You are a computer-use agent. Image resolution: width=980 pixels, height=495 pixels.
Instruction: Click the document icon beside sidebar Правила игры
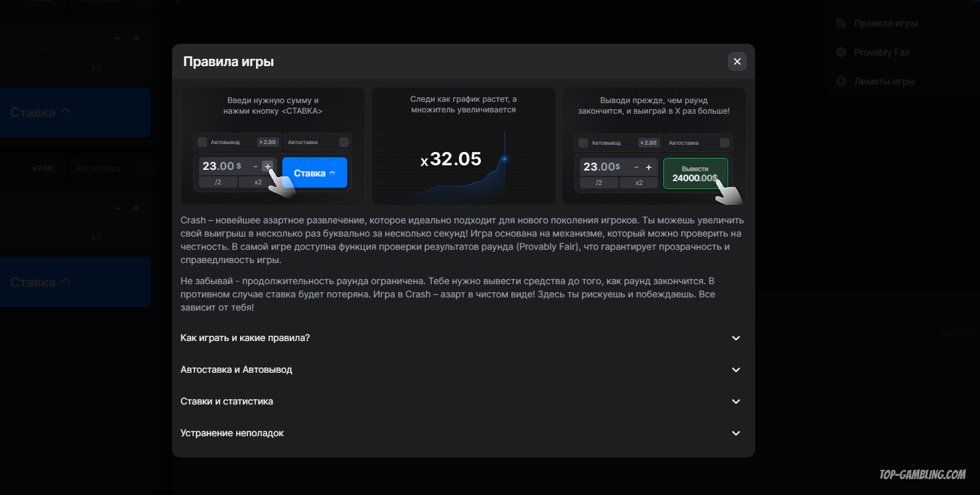pyautogui.click(x=841, y=23)
